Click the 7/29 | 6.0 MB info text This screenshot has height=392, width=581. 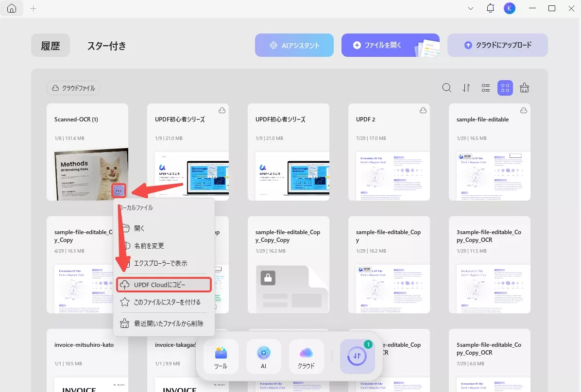pyautogui.click(x=470, y=363)
